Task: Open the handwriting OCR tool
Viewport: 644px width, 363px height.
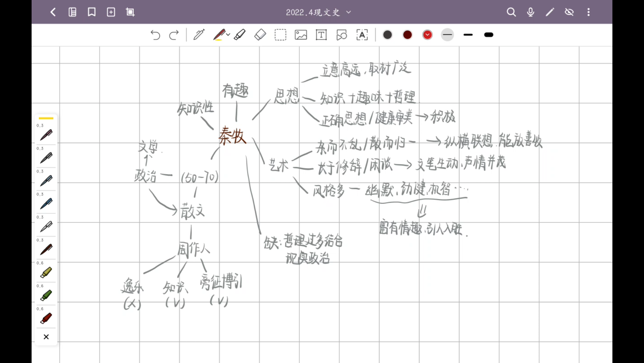Action: (x=362, y=35)
